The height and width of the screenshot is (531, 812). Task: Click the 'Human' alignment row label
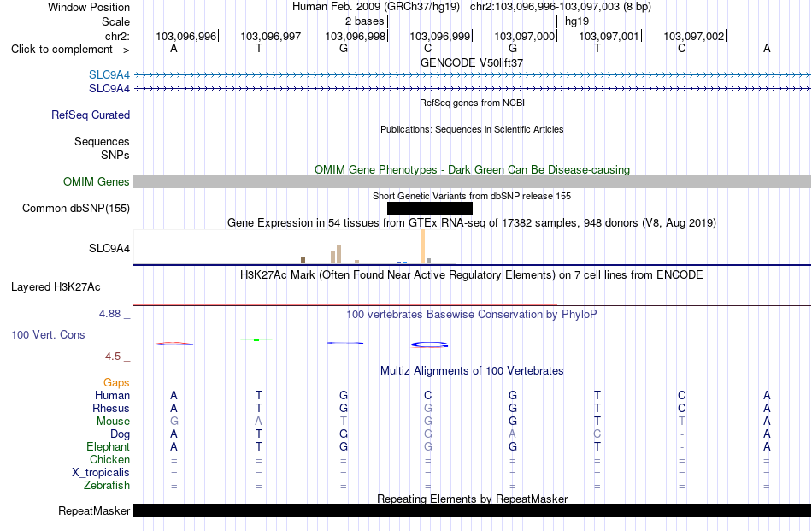click(112, 396)
